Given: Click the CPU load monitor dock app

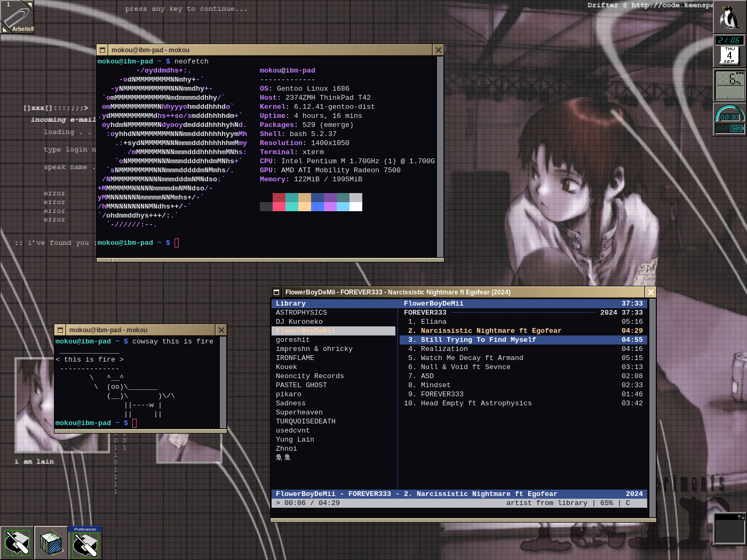Looking at the screenshot, I should pyautogui.click(x=729, y=85).
